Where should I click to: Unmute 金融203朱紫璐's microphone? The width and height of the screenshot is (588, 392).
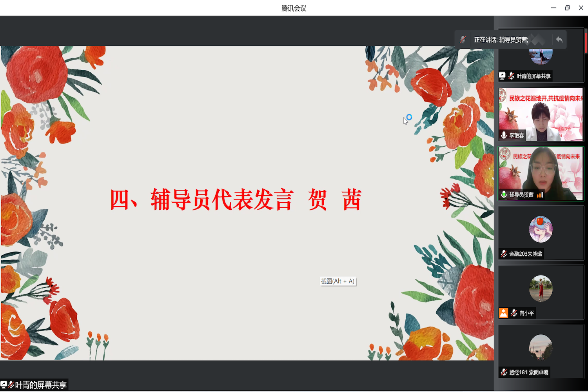pos(504,253)
